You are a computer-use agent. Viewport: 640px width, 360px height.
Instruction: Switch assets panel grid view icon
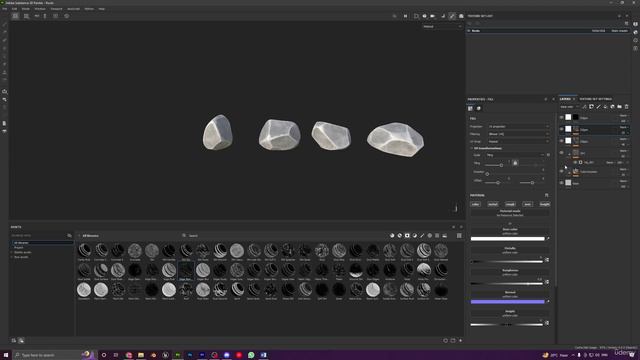459,236
